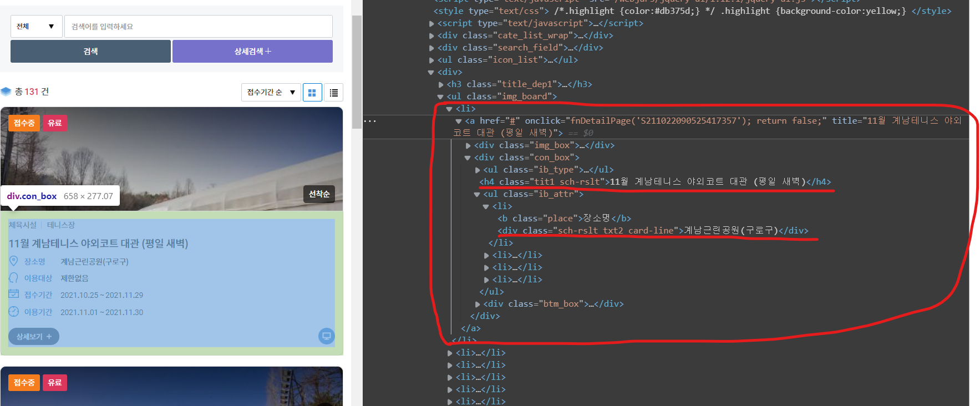The image size is (980, 406).
Task: Select the style text/css highlight line
Action: pos(692,11)
